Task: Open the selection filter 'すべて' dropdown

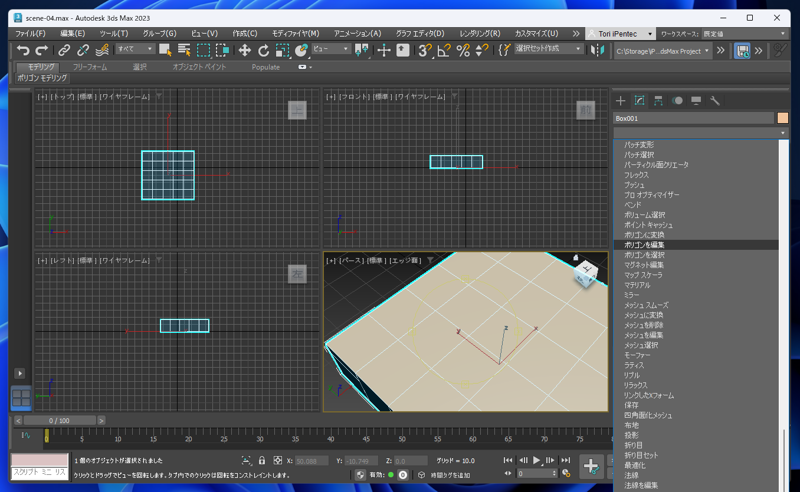Action: (135, 49)
